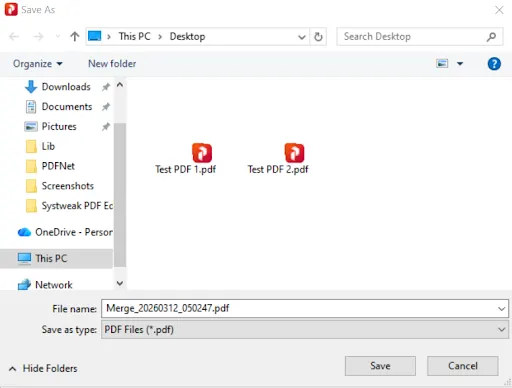This screenshot has height=388, width=512.
Task: Open the PDFNet folder in sidebar
Action: (x=58, y=166)
